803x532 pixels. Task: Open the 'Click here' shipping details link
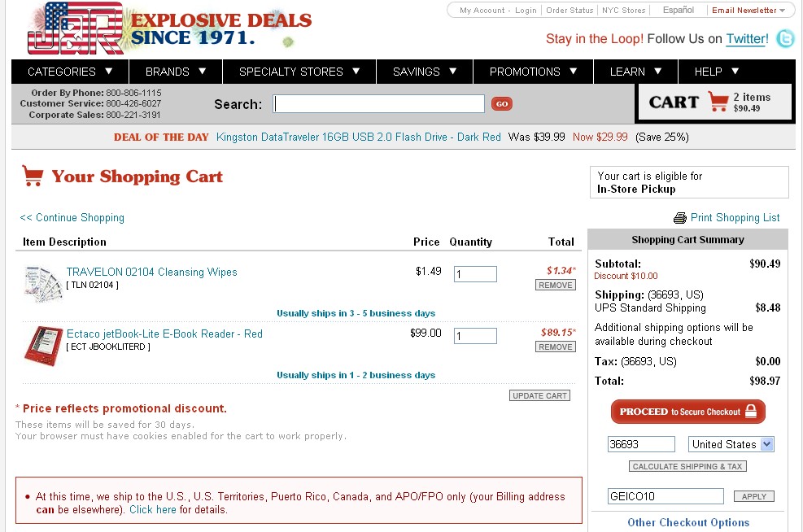(153, 510)
